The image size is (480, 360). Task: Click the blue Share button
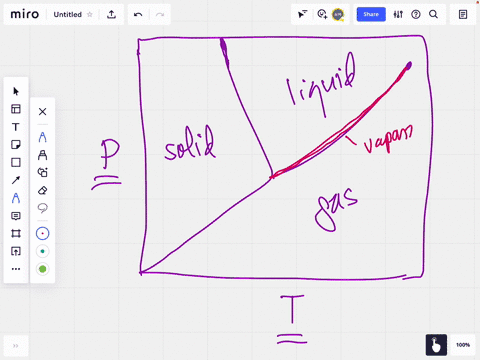[371, 14]
